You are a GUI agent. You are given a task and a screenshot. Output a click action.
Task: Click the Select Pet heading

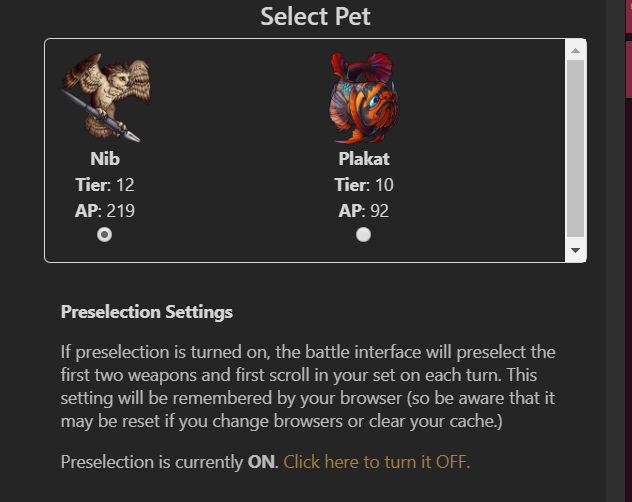[x=315, y=17]
